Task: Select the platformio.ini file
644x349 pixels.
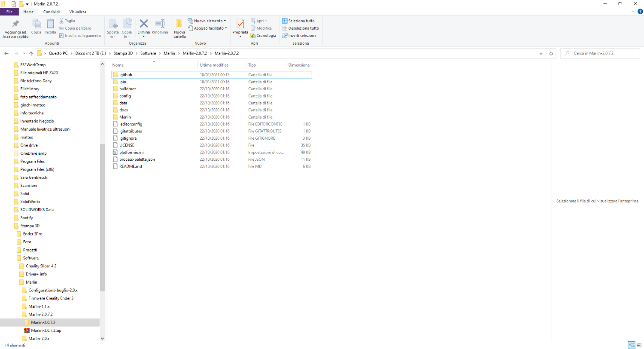Action: click(131, 152)
